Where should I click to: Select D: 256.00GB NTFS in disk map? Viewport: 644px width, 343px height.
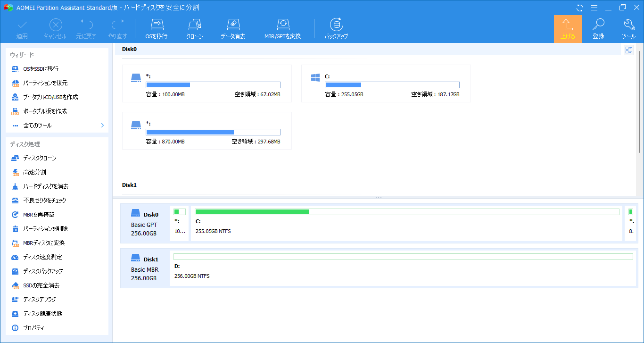(x=403, y=268)
